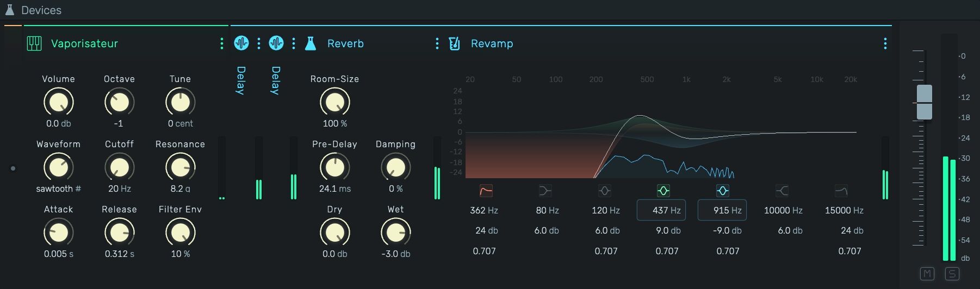This screenshot has width=980, height=289.
Task: Click the Filter Env knob
Action: [x=180, y=233]
